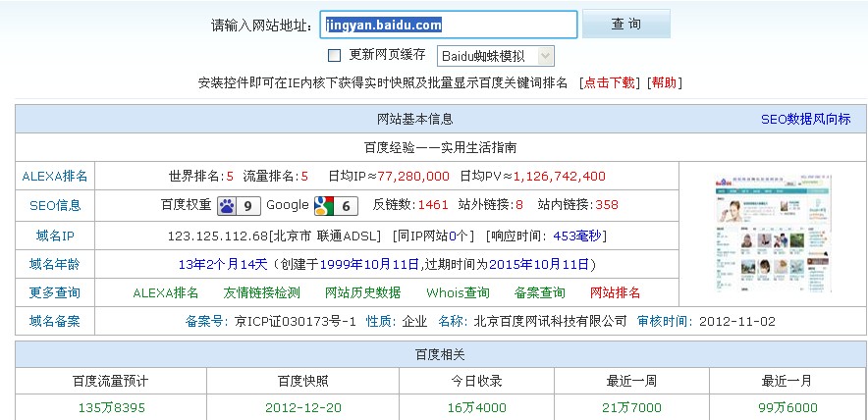
Task: Click creation date 1999年10月11日
Action: point(369,265)
